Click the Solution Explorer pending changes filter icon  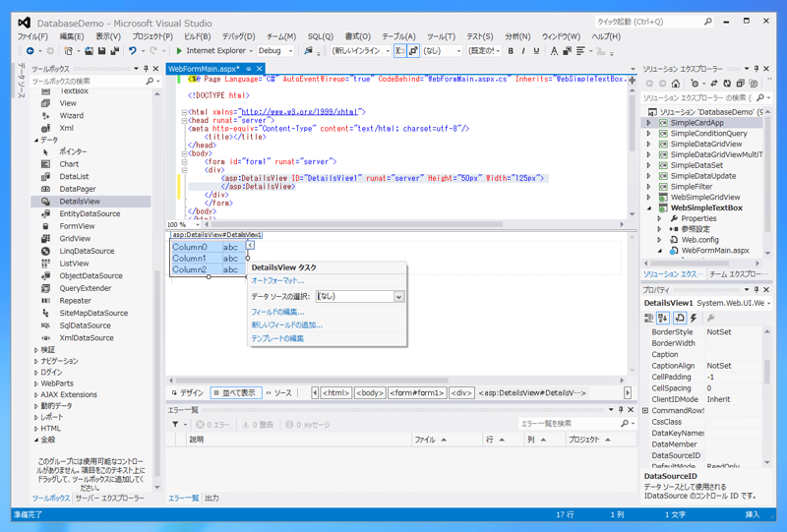pyautogui.click(x=696, y=84)
